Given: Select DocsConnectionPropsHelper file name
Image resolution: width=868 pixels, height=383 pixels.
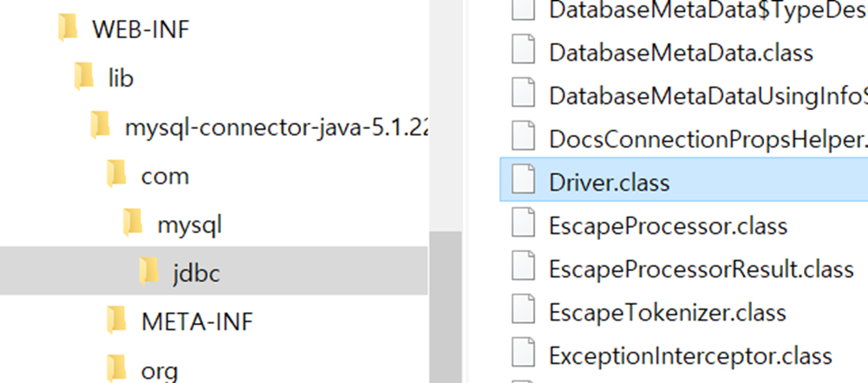Looking at the screenshot, I should pos(708,139).
